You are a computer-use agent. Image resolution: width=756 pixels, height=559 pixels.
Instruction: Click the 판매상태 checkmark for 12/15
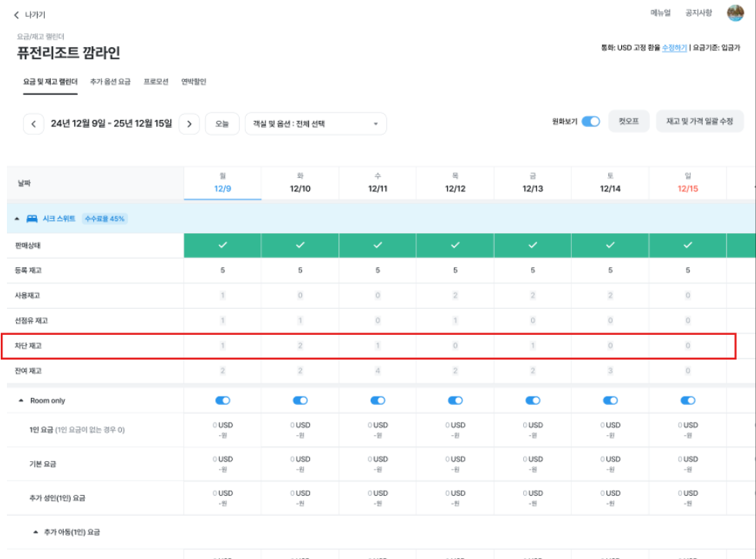pyautogui.click(x=688, y=245)
